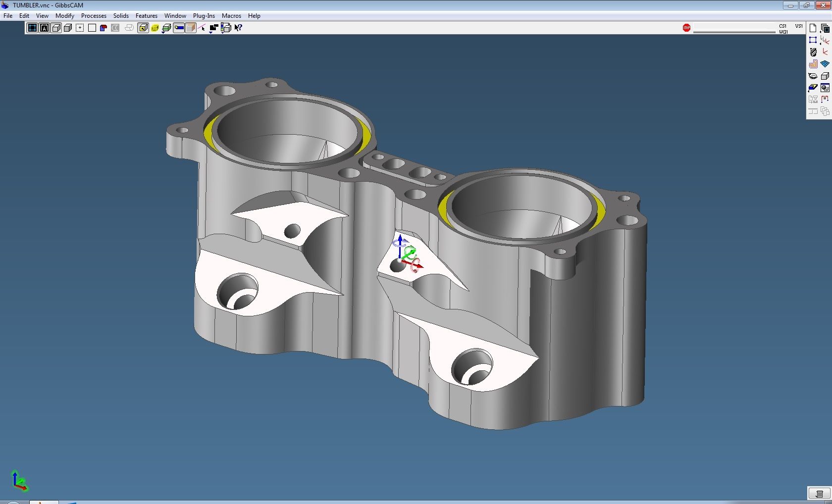Click the empty white square toolbar icon
The image size is (832, 504).
point(92,28)
